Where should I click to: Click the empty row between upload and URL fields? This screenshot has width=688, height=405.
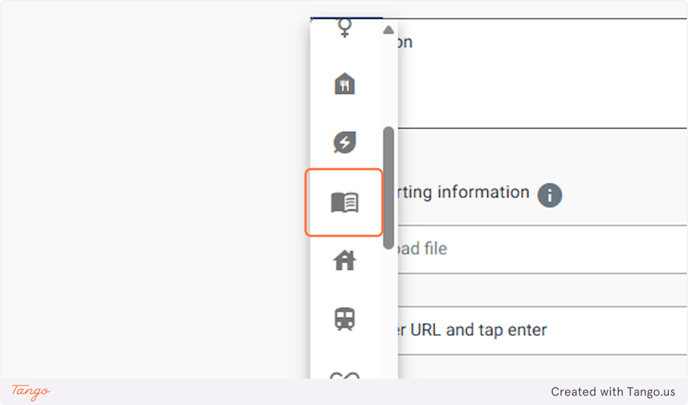tap(542, 290)
